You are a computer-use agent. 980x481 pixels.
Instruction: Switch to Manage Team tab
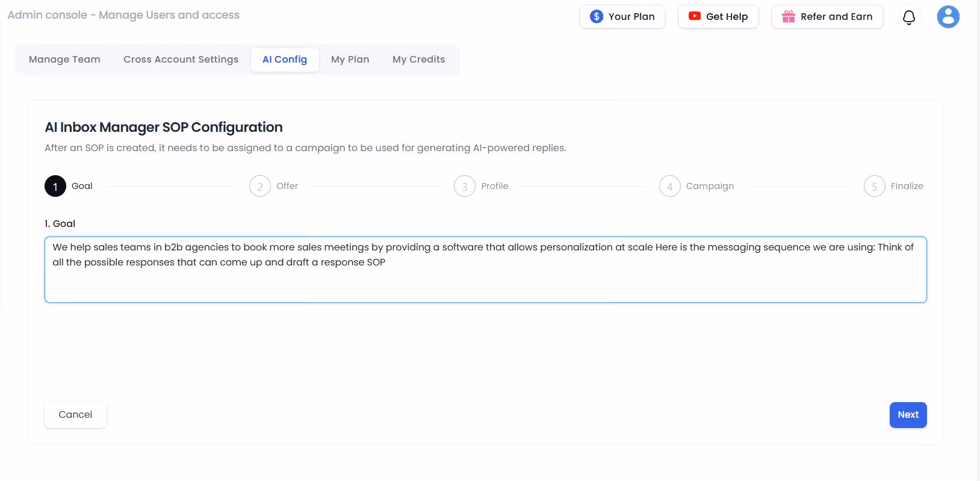coord(64,60)
